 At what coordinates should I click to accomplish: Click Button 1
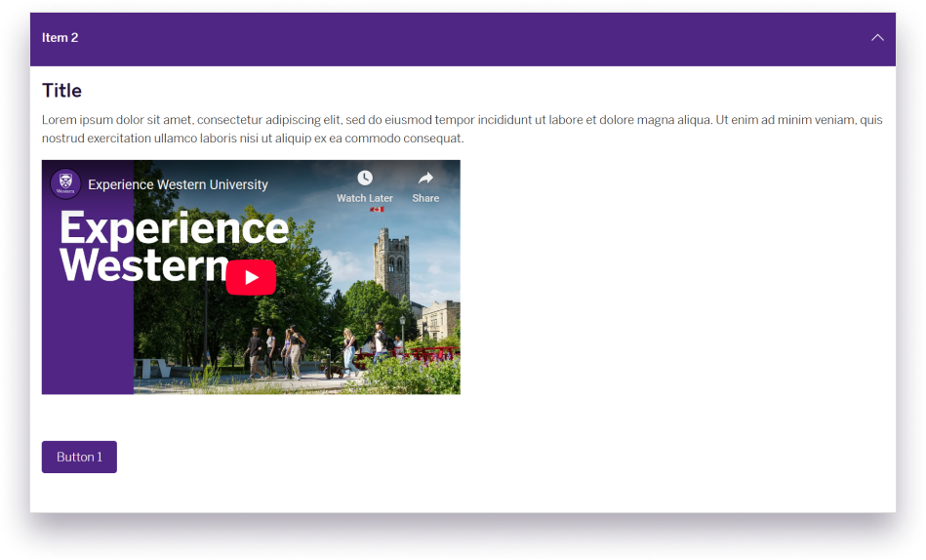(x=79, y=457)
